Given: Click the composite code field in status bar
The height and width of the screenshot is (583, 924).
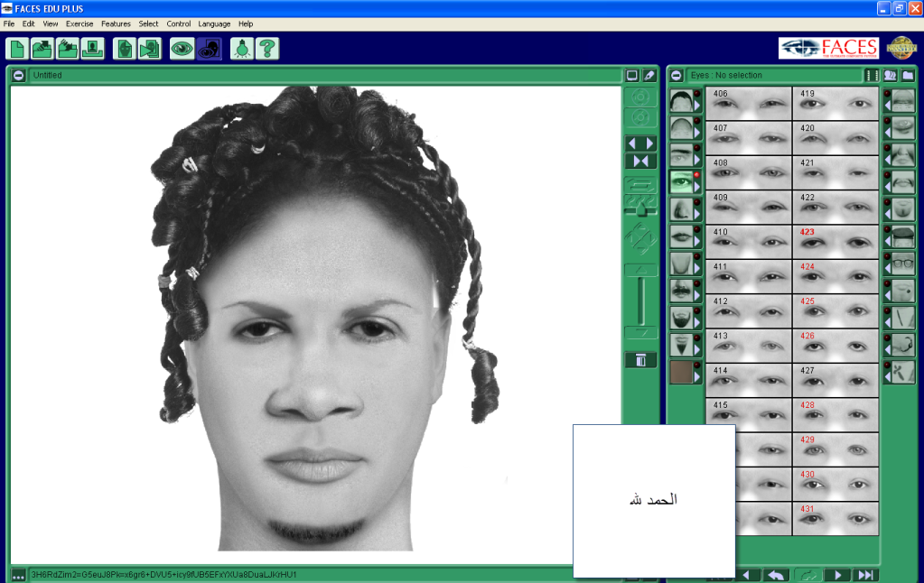Looking at the screenshot, I should pos(301,574).
